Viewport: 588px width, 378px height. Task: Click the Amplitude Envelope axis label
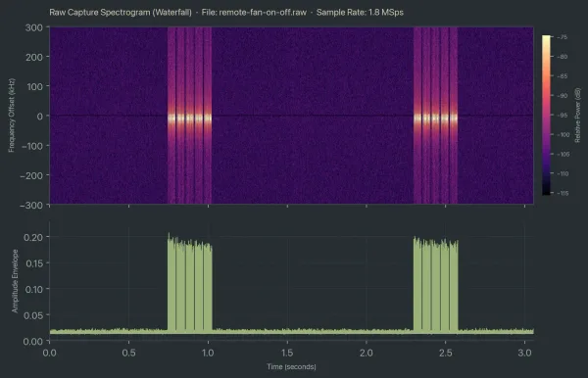pos(15,281)
